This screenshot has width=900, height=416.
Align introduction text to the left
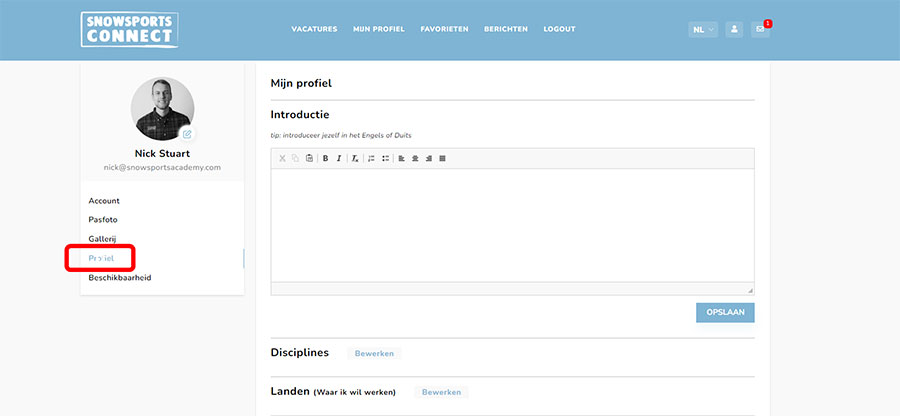pyautogui.click(x=402, y=158)
